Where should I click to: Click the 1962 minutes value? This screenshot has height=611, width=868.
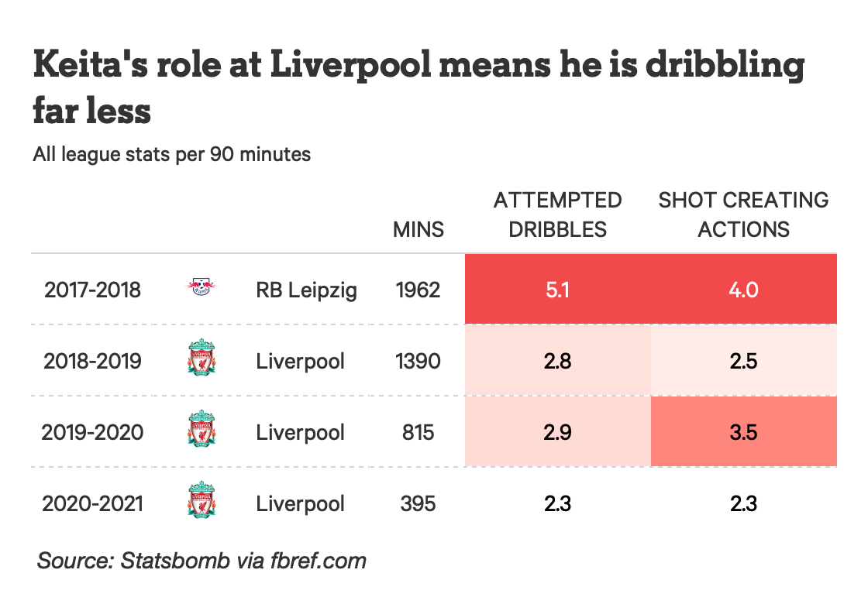[418, 290]
